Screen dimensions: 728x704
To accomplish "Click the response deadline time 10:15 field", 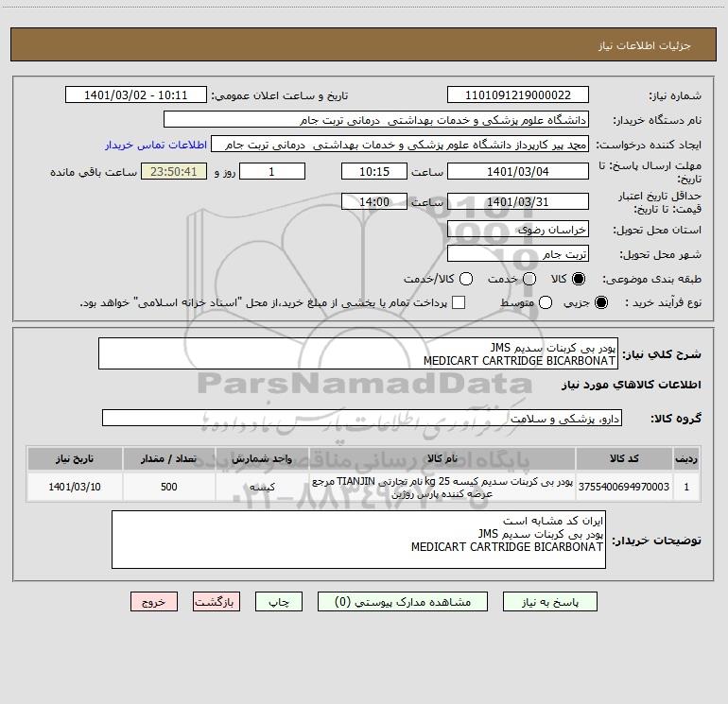I will (x=374, y=171).
